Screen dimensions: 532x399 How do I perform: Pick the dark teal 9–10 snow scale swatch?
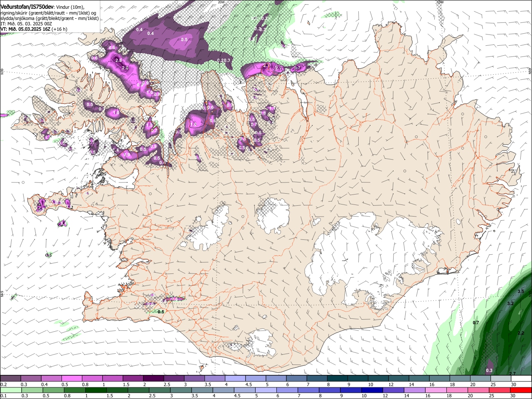tap(358, 379)
